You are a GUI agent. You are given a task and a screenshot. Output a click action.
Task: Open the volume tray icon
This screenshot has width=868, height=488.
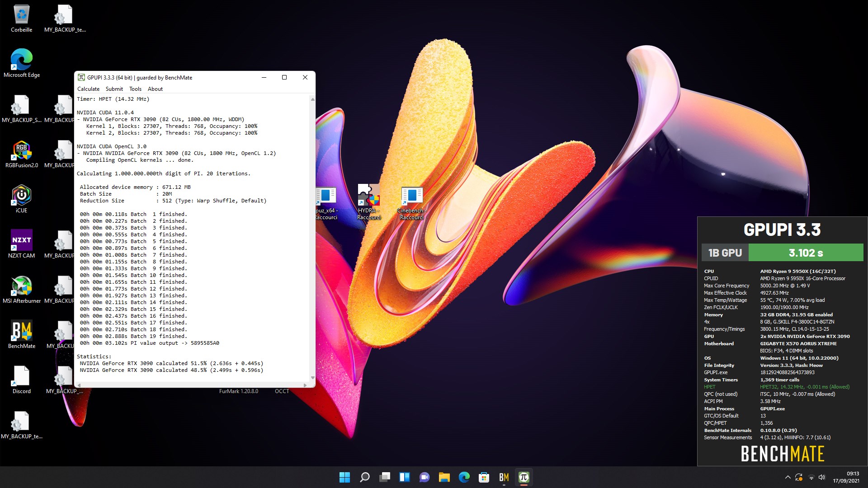tap(822, 477)
